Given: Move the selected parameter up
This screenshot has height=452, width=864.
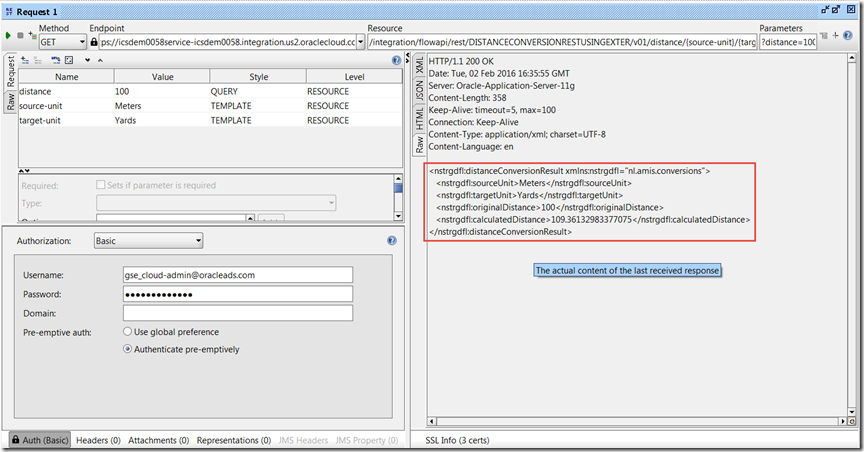Looking at the screenshot, I should pos(100,61).
